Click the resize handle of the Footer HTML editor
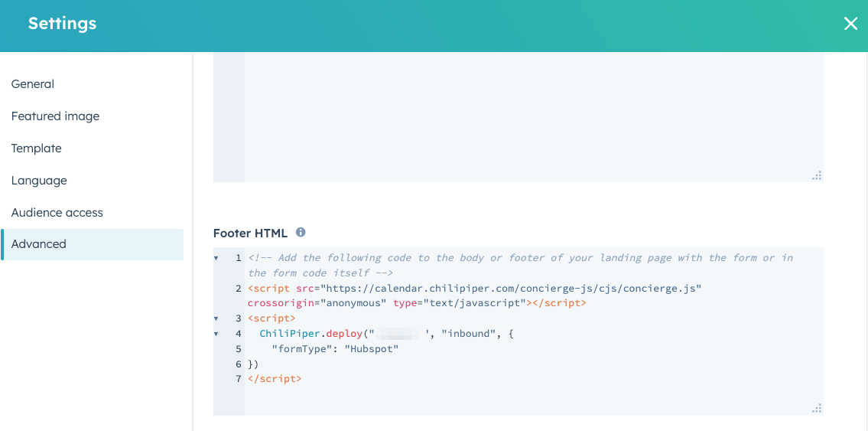The height and width of the screenshot is (431, 868). pos(817,408)
